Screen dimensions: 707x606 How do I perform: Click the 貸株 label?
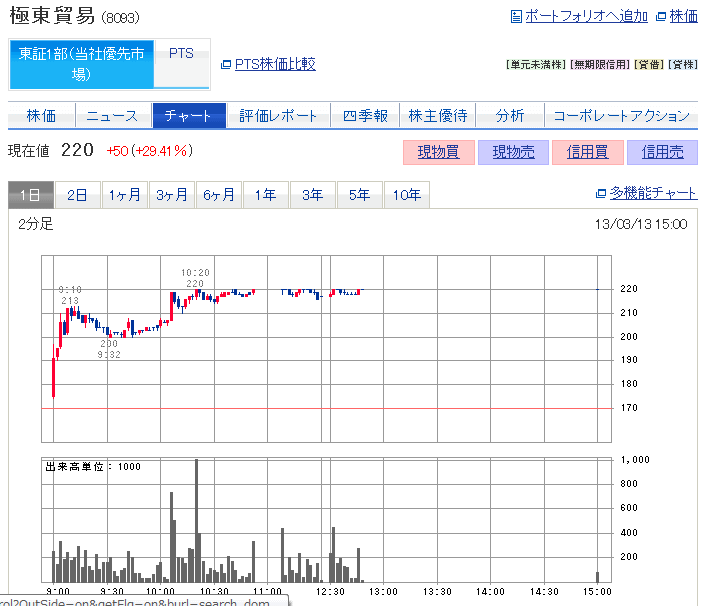683,65
